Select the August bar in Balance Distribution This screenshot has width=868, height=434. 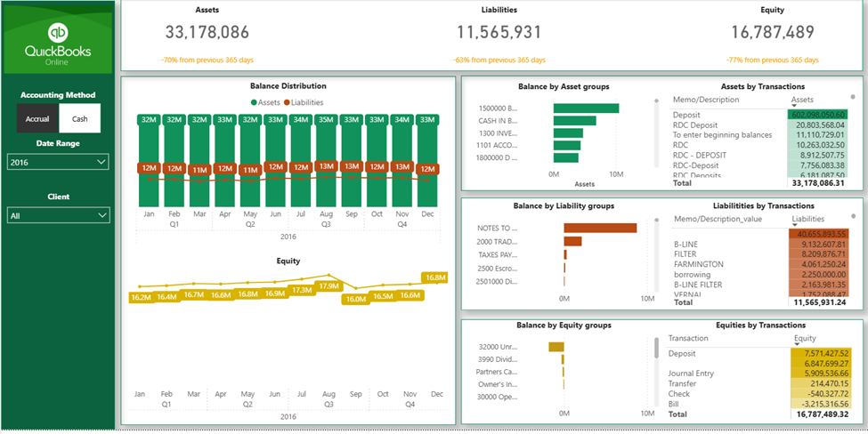pyautogui.click(x=326, y=160)
